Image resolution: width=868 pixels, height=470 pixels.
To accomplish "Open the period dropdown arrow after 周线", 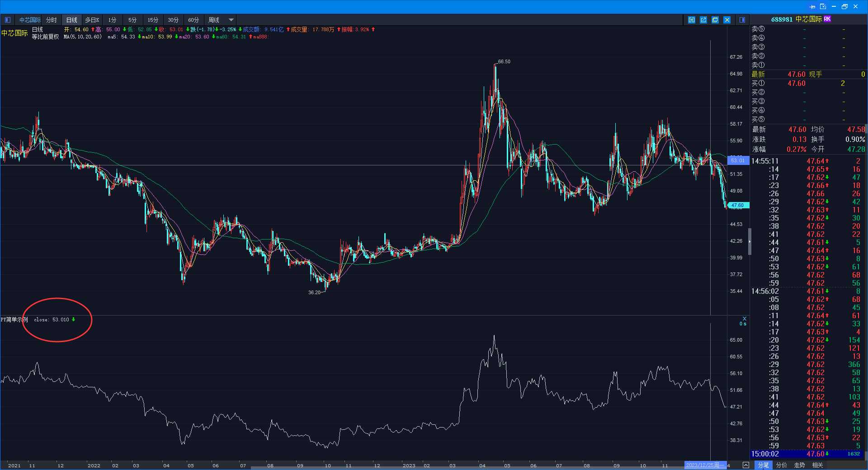I will pyautogui.click(x=231, y=20).
